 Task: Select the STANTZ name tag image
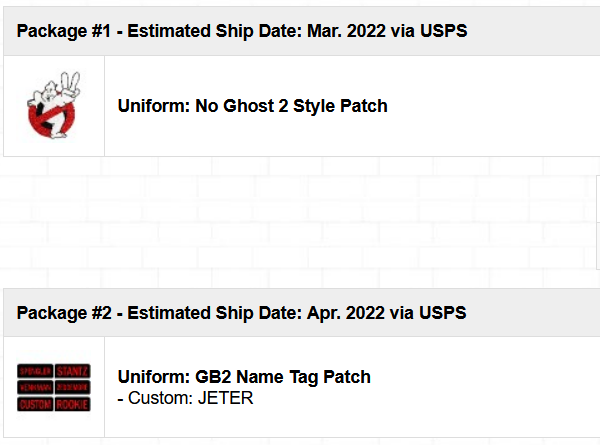(73, 371)
